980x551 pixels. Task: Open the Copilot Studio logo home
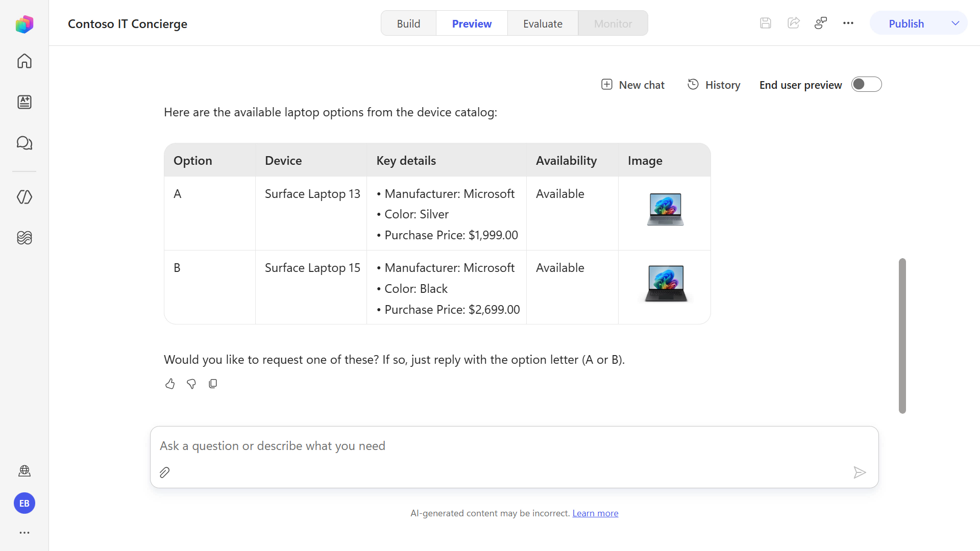(x=24, y=24)
